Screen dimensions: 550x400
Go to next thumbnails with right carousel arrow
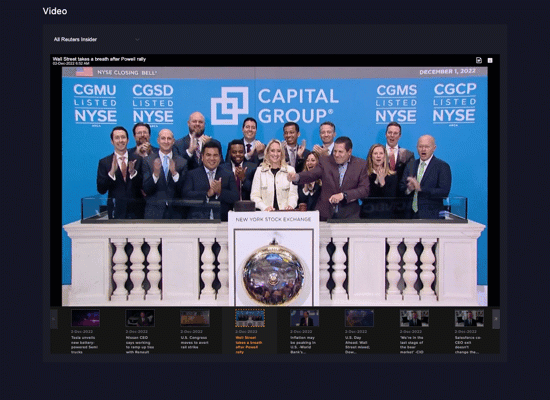[496, 319]
